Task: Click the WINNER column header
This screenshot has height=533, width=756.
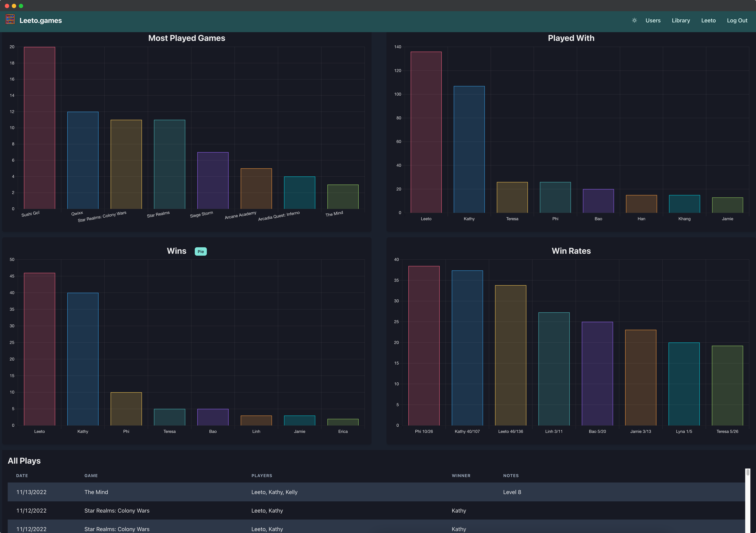Action: [461, 476]
